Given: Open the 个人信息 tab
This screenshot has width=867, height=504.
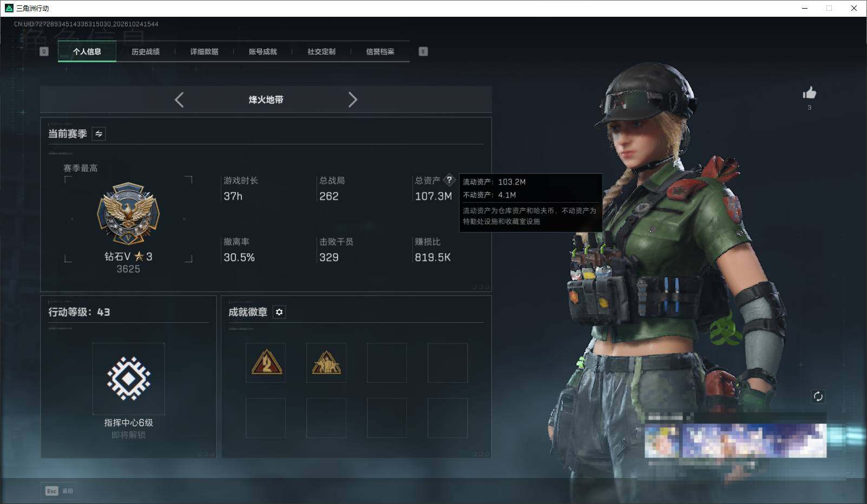Looking at the screenshot, I should pos(87,51).
